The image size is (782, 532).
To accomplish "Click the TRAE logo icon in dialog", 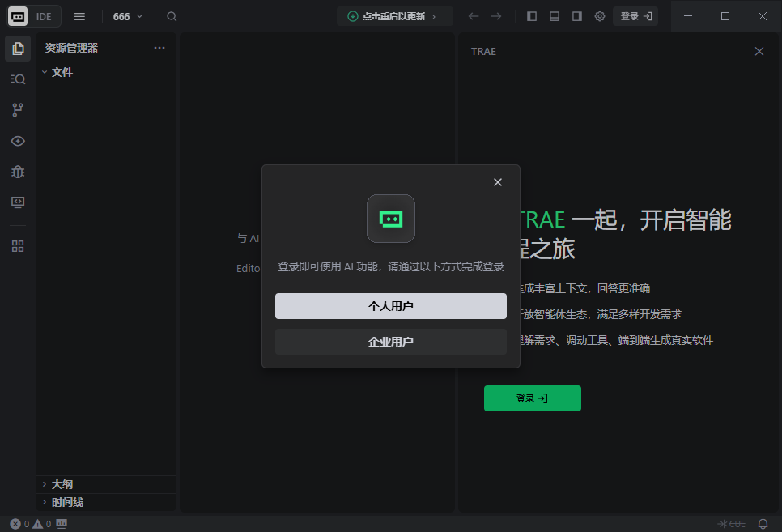I will click(391, 219).
